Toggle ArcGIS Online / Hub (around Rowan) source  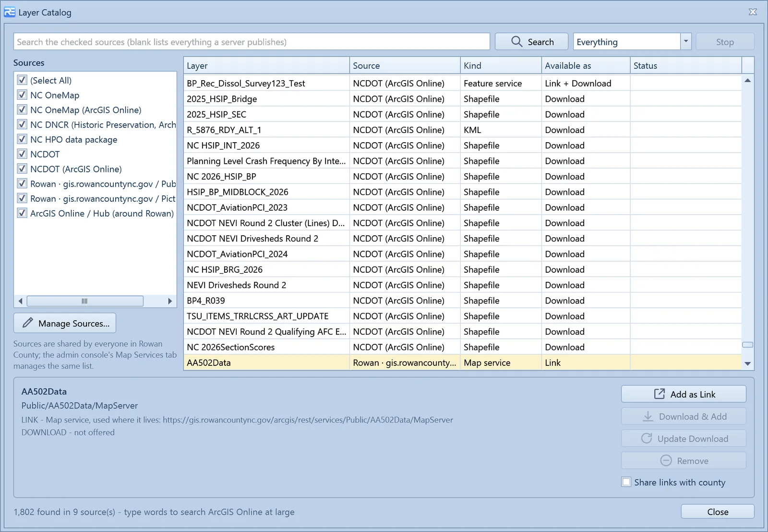pos(22,213)
